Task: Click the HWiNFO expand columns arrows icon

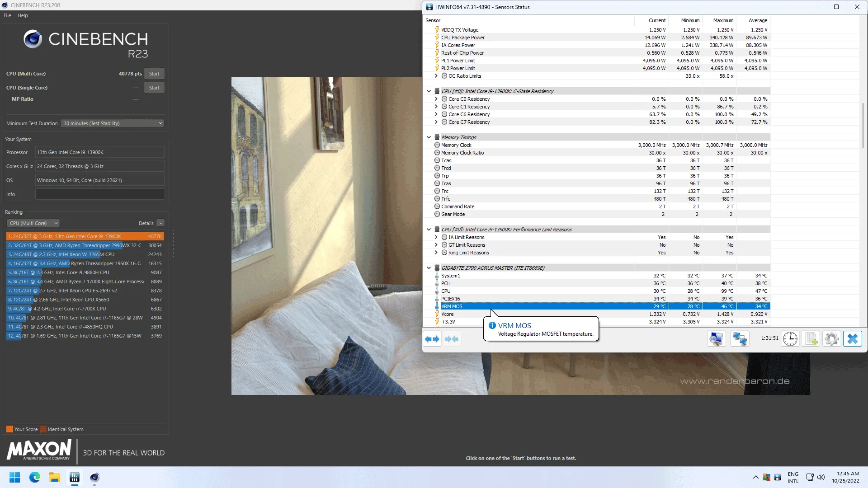Action: tap(432, 339)
